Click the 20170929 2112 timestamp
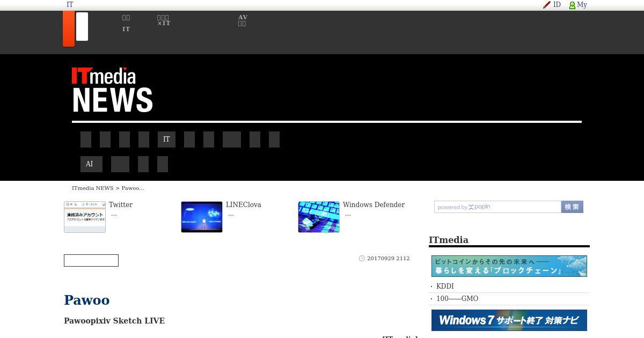The width and height of the screenshot is (644, 338). (x=389, y=259)
